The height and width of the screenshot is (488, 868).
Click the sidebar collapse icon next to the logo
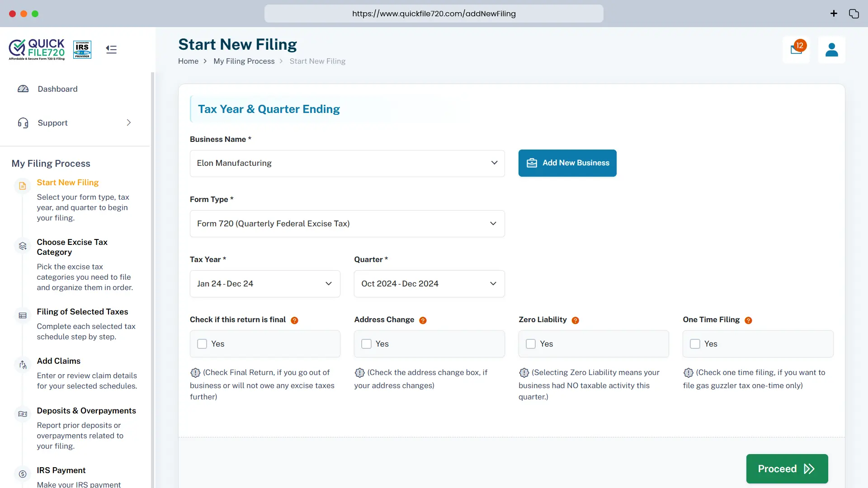click(x=111, y=49)
